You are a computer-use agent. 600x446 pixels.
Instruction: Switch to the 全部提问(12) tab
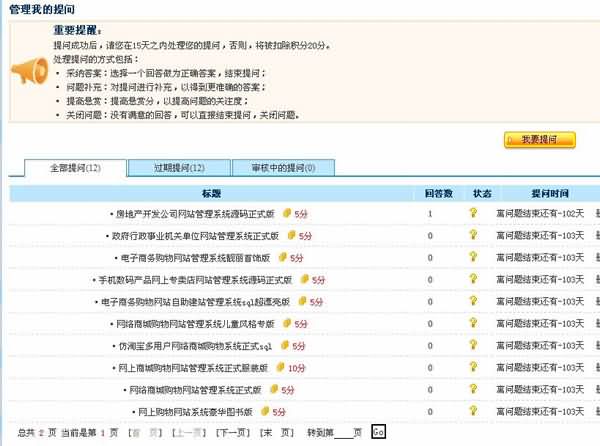click(x=75, y=168)
